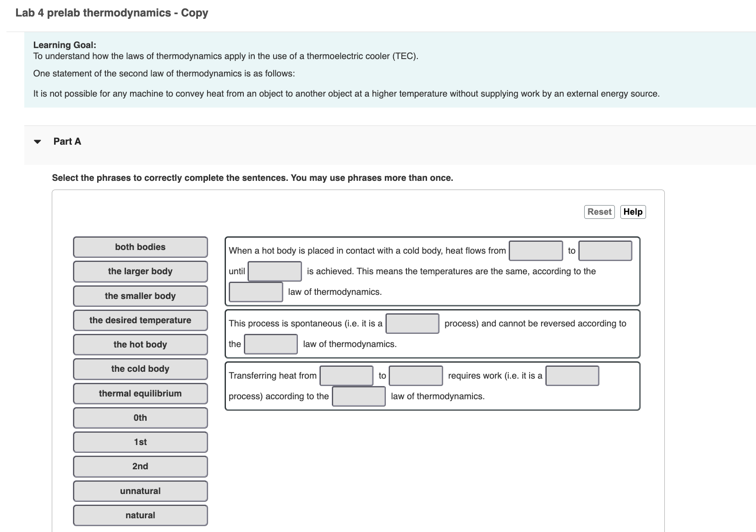The image size is (756, 532).
Task: Select the 'unnatural' phrase tile
Action: click(x=140, y=490)
